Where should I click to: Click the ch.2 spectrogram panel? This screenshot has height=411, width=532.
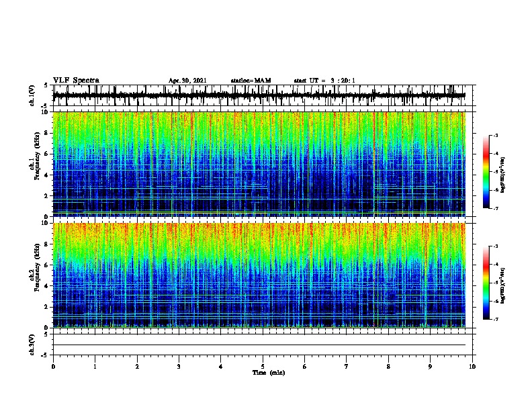[259, 275]
